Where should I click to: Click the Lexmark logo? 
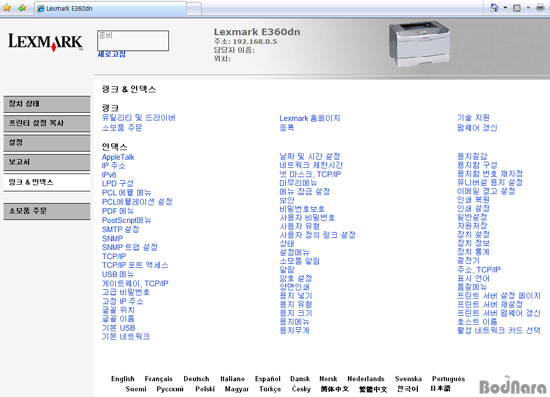[x=45, y=42]
